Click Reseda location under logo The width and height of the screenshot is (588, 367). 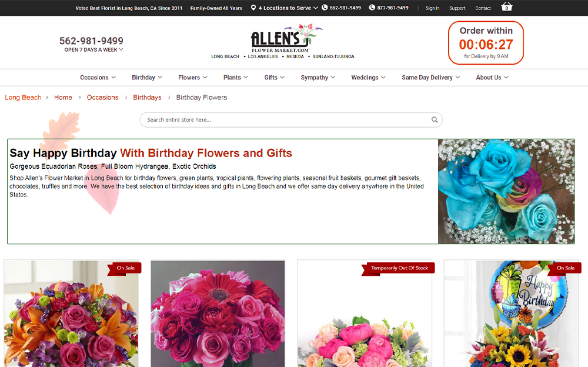(295, 56)
